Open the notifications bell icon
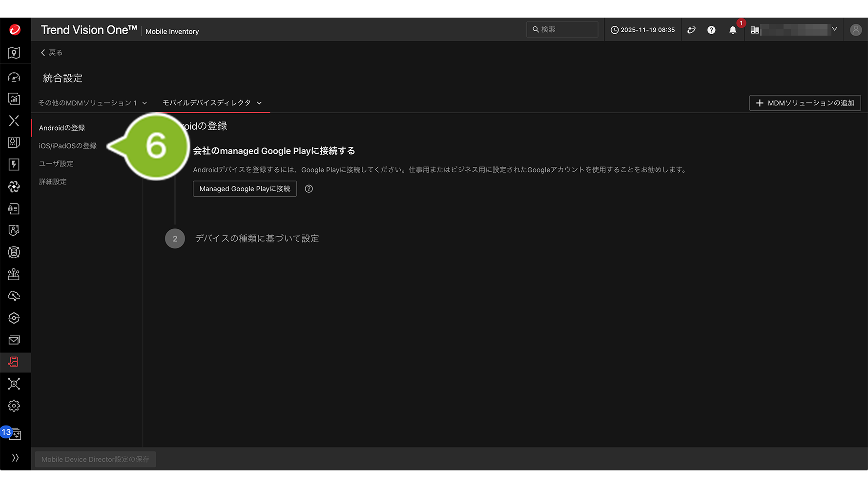 (x=732, y=30)
